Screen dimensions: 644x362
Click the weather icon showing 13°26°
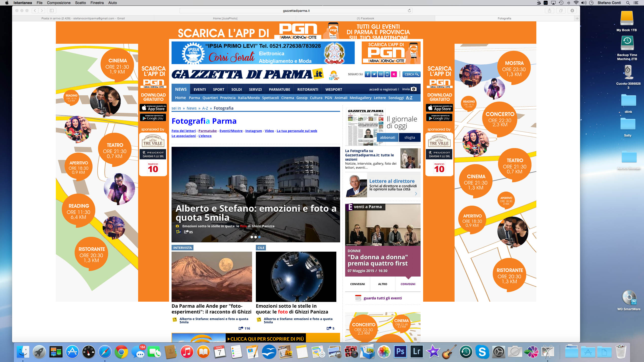coord(334,75)
